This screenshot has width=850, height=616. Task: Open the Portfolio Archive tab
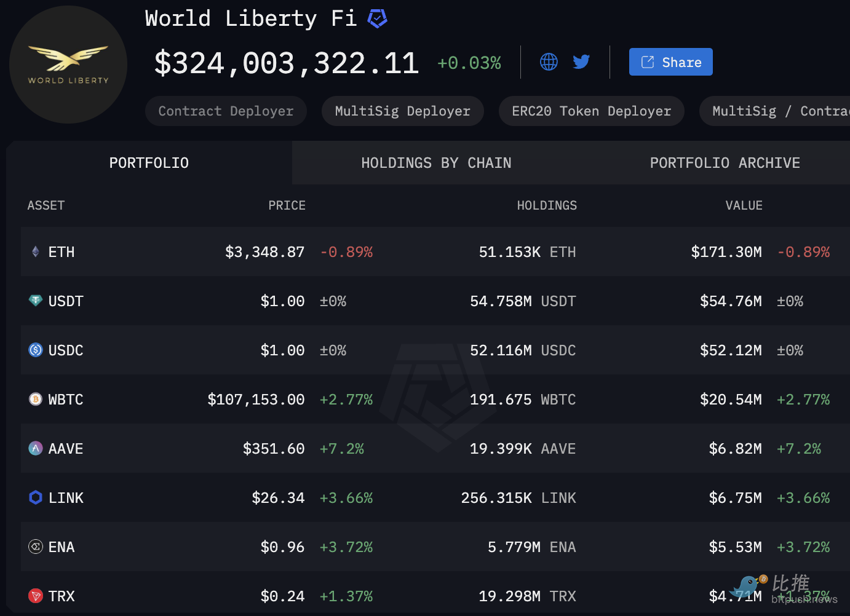725,163
